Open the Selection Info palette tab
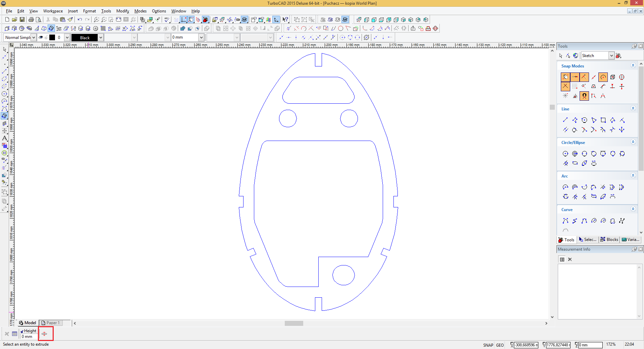644x349 pixels. (x=588, y=240)
